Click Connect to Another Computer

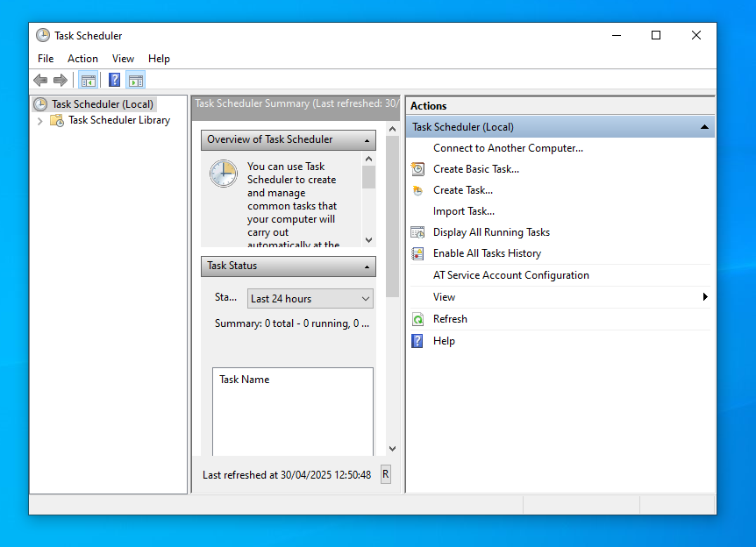pos(508,148)
